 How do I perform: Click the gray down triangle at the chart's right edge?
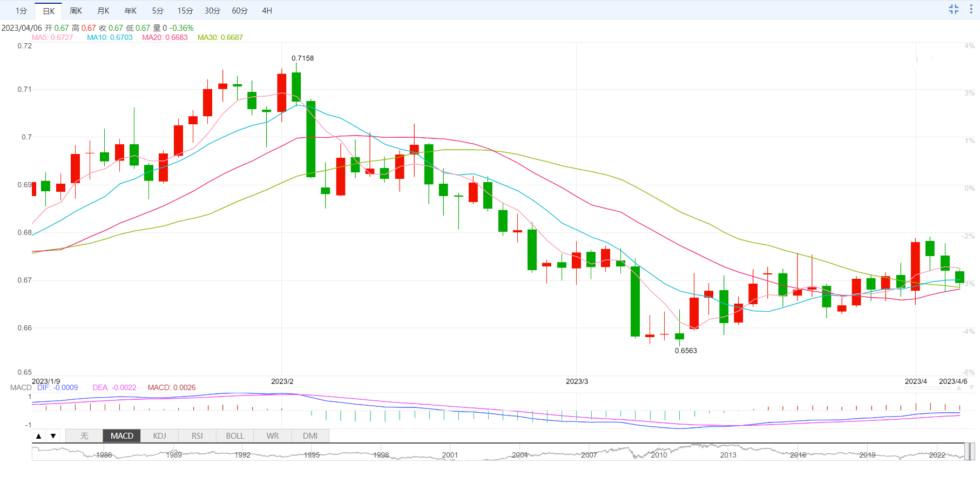tap(971, 388)
